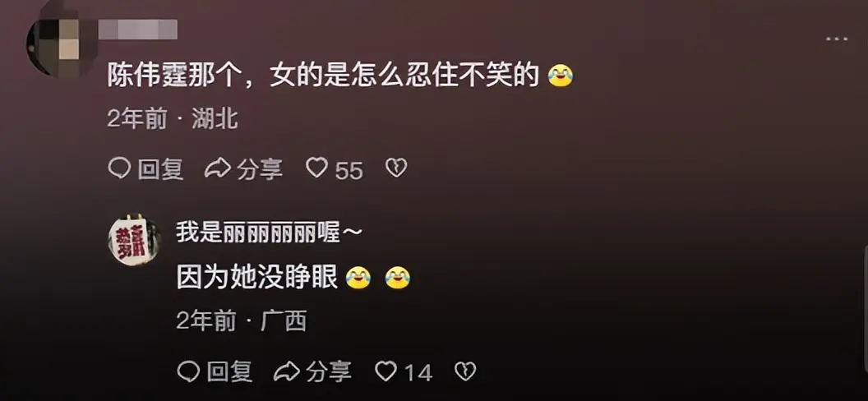Click the 分享 text under top comment
868x401 pixels.
tap(260, 168)
